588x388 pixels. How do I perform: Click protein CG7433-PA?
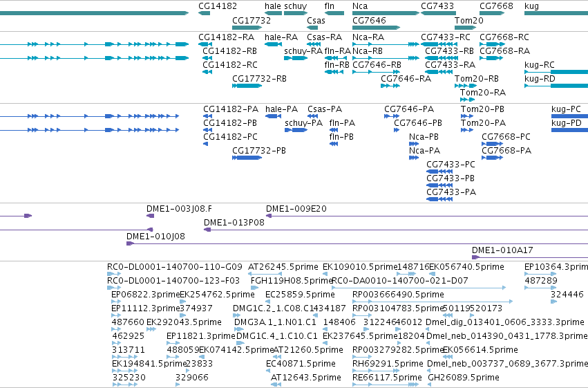(451, 192)
